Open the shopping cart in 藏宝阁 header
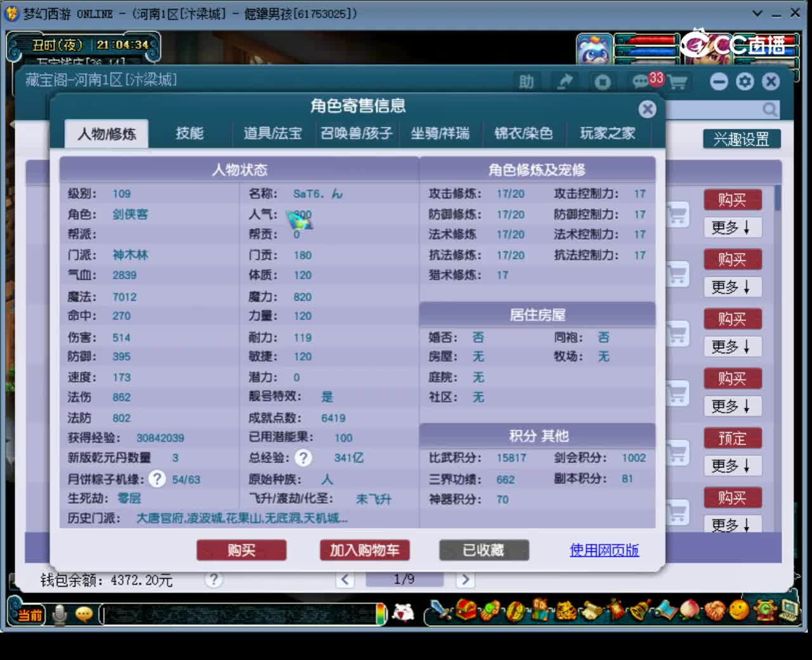The image size is (812, 660). [x=678, y=82]
